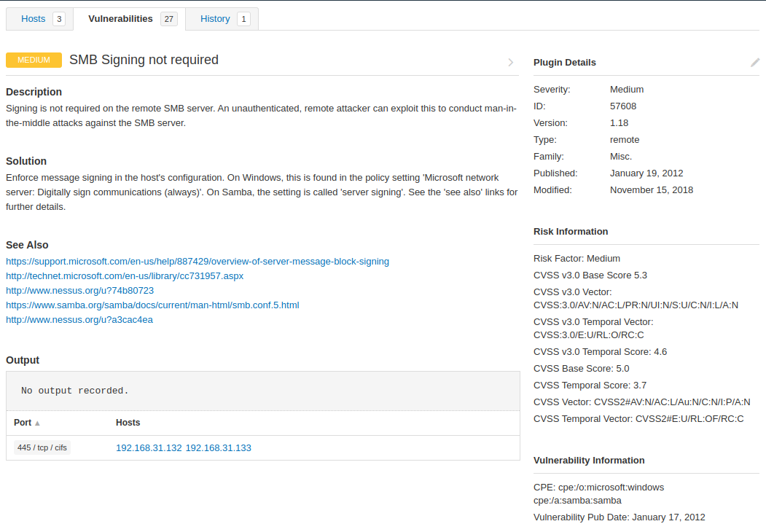Image resolution: width=766 pixels, height=532 pixels.
Task: Switch to the History tab
Action: [x=222, y=19]
